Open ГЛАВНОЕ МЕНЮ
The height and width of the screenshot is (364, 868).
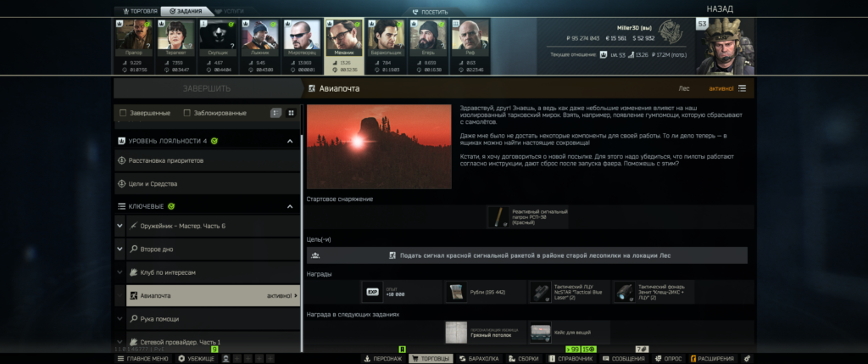click(142, 359)
